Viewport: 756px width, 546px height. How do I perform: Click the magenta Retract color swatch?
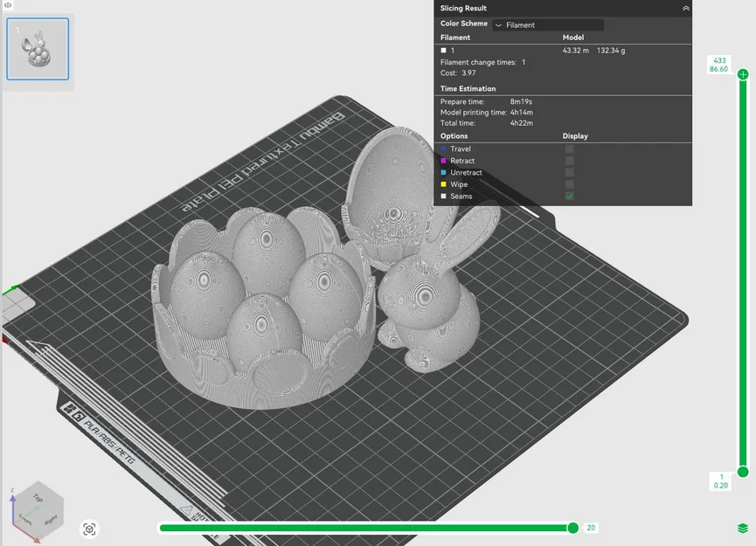[x=444, y=161]
